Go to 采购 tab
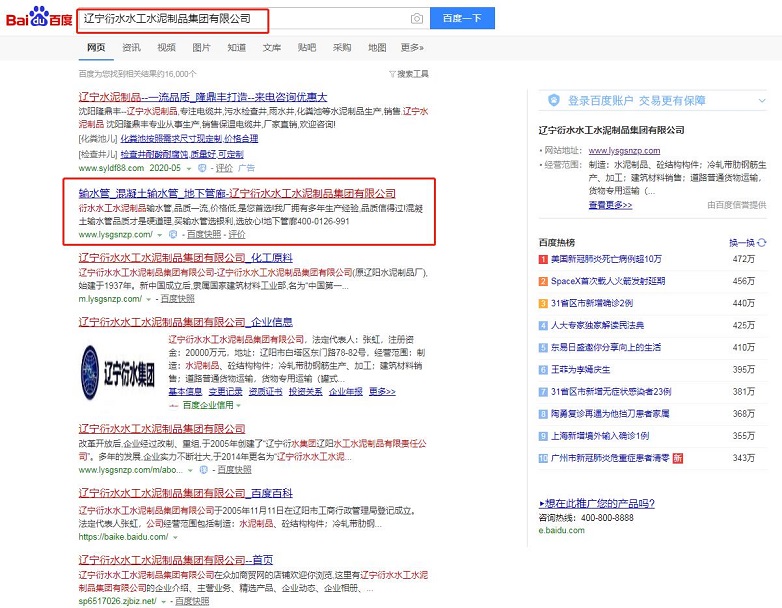The height and width of the screenshot is (608, 782). tap(342, 47)
